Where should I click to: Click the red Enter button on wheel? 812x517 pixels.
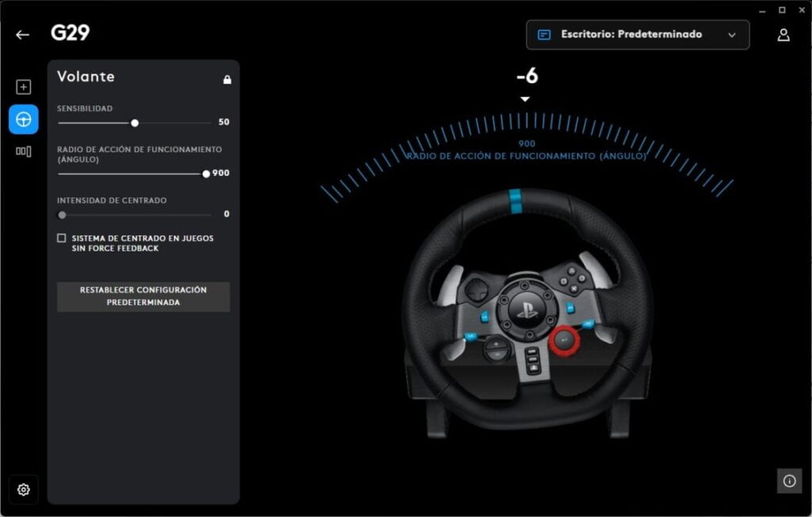click(x=564, y=340)
